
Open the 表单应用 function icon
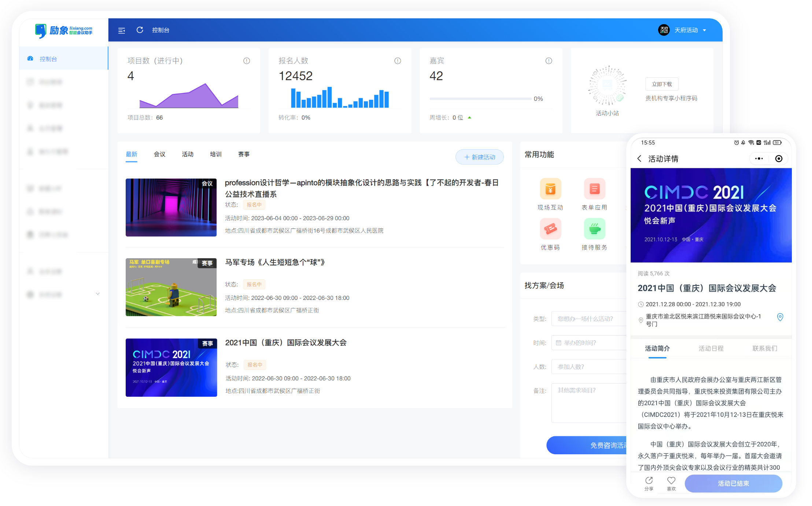coord(594,189)
